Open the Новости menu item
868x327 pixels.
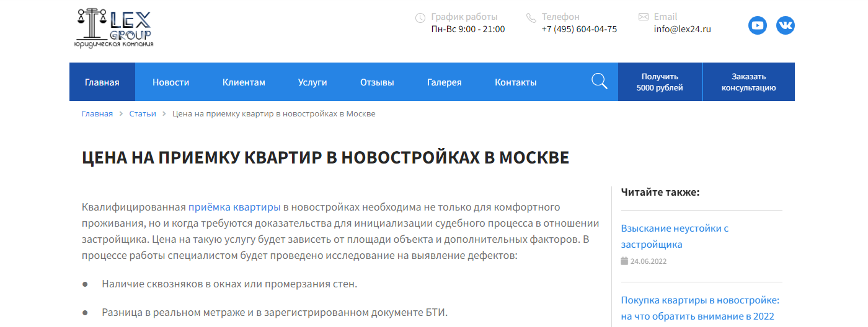coord(171,82)
